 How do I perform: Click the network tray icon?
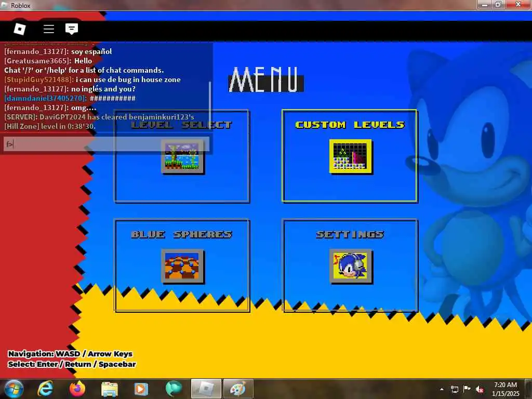point(454,389)
